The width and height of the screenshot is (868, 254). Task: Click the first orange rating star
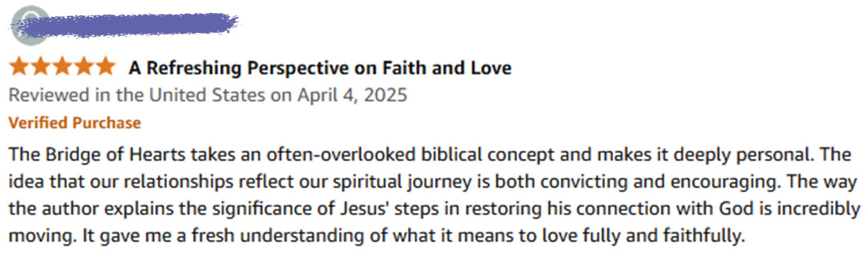[19, 66]
